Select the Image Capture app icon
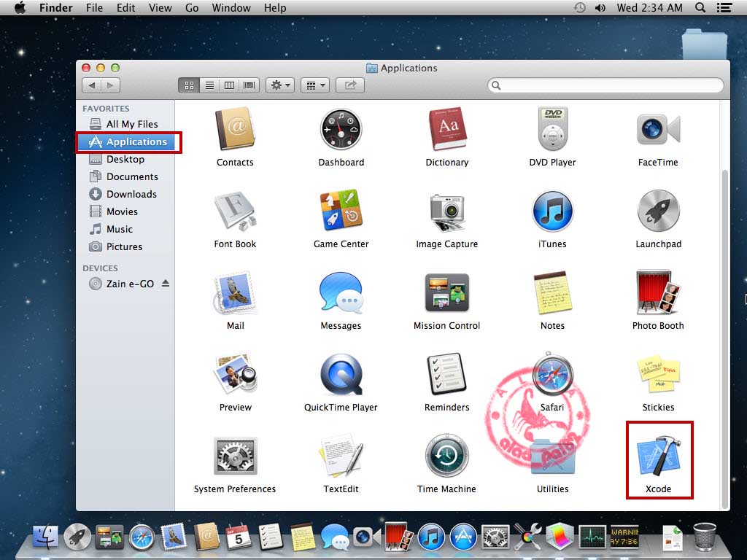The image size is (747, 560). pyautogui.click(x=447, y=212)
